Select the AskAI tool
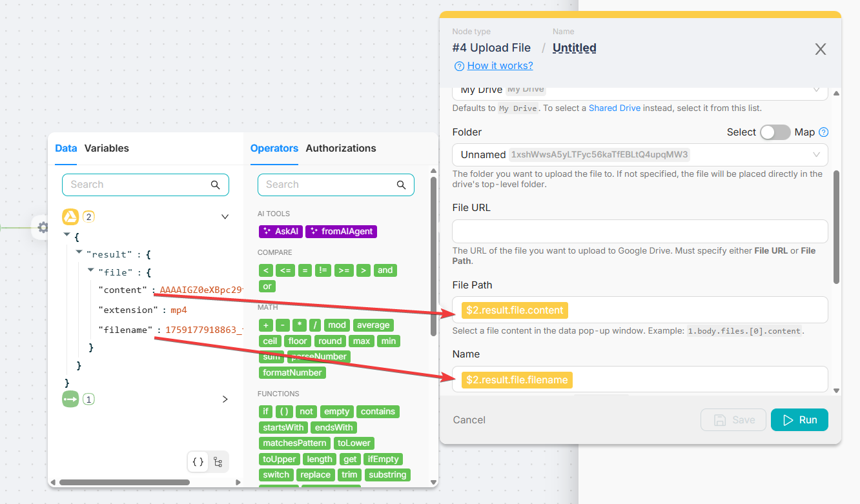The image size is (860, 504). coord(280,231)
